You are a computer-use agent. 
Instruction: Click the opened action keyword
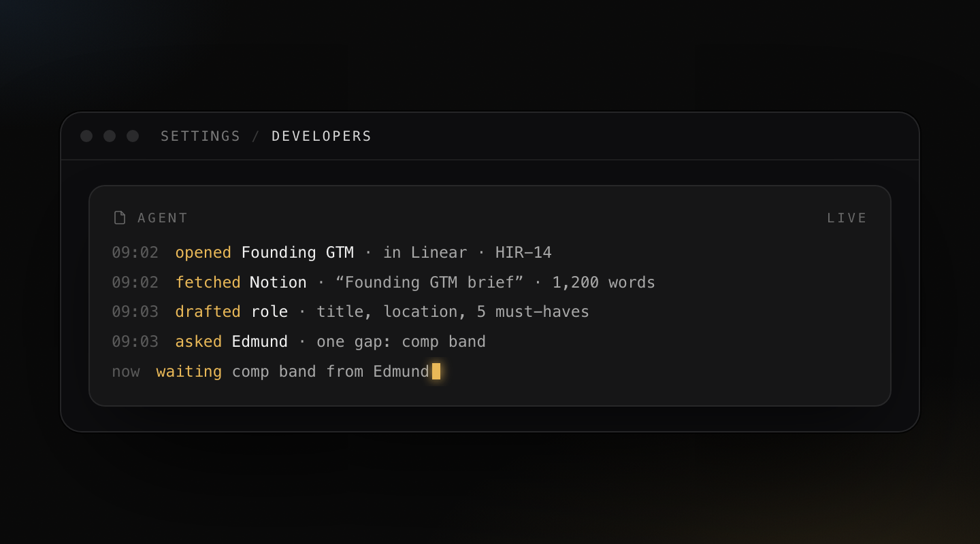pyautogui.click(x=203, y=253)
